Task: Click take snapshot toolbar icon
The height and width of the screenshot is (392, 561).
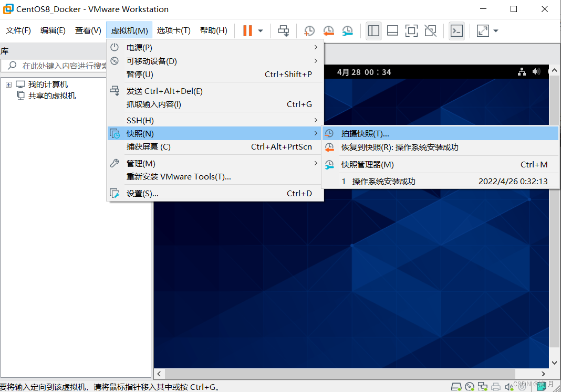Action: tap(309, 31)
